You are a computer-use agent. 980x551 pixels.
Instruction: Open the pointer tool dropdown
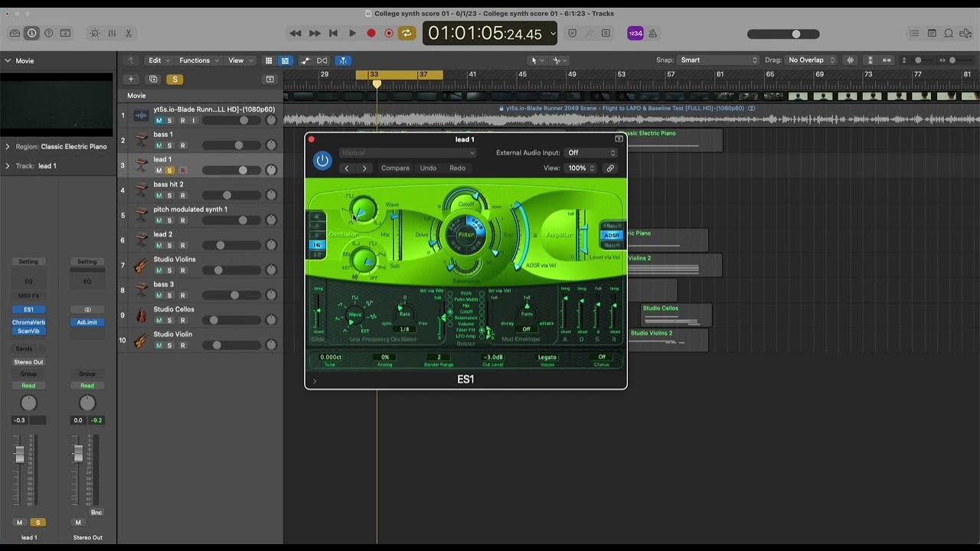click(537, 60)
